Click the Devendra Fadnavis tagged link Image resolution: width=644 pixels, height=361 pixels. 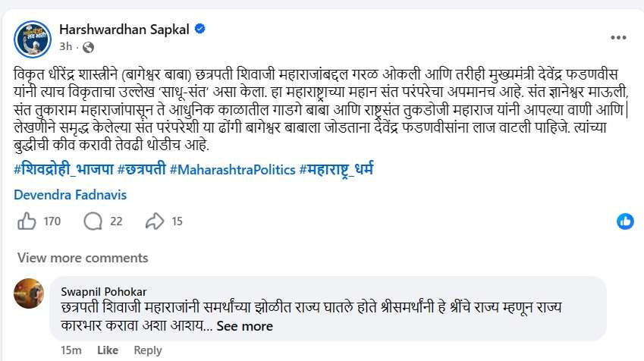point(70,195)
